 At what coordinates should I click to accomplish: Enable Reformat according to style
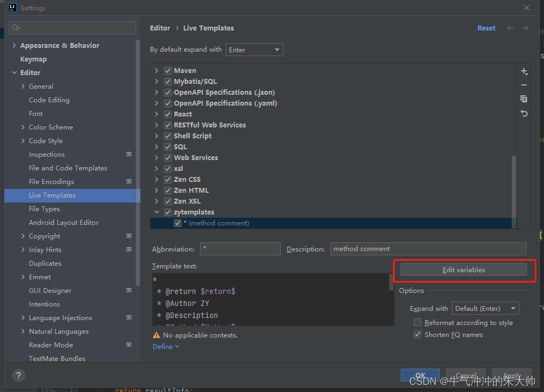[418, 323]
